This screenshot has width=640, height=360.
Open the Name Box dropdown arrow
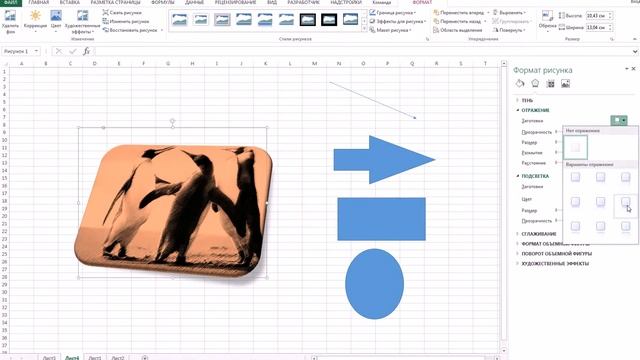coord(36,51)
